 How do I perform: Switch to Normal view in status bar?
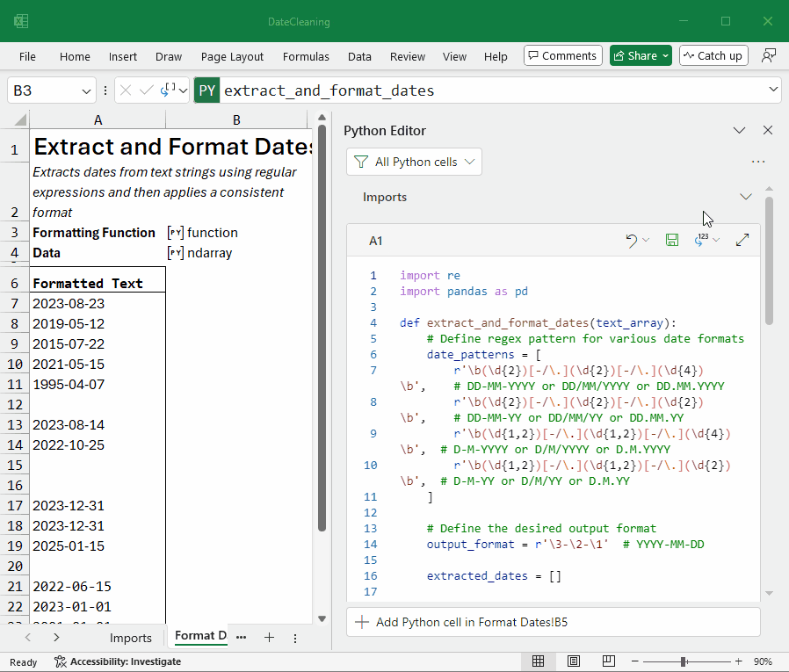click(x=539, y=661)
